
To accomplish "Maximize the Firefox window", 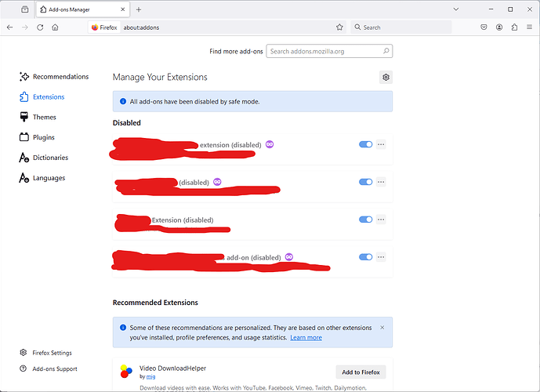I will [510, 9].
